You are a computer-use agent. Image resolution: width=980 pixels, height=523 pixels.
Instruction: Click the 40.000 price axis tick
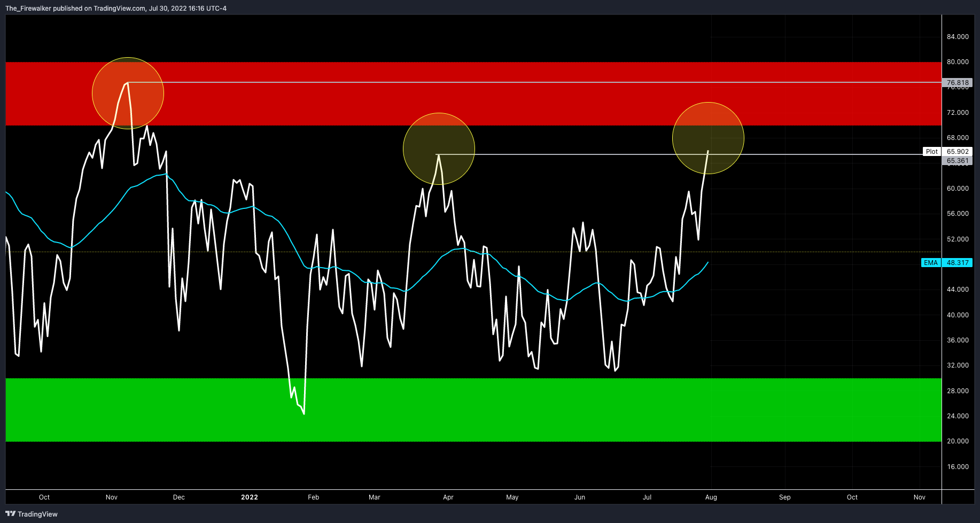point(958,315)
